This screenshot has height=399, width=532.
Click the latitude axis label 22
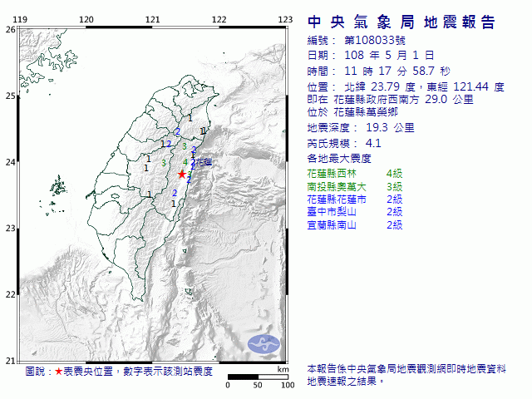click(10, 294)
